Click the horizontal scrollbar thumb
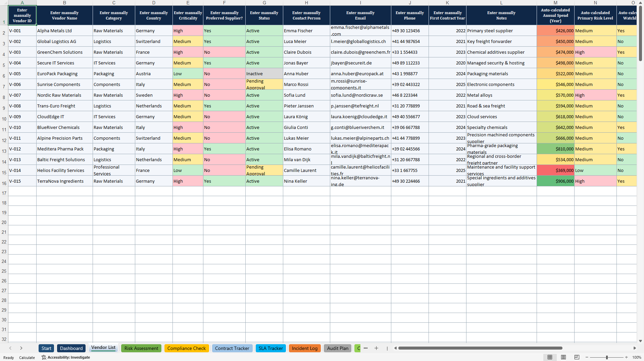 coord(480,348)
